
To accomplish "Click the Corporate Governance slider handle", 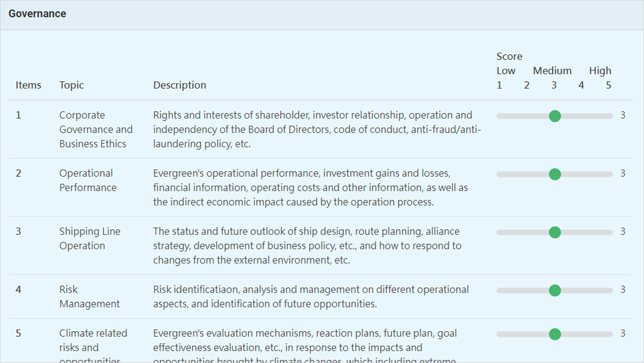I will click(555, 116).
